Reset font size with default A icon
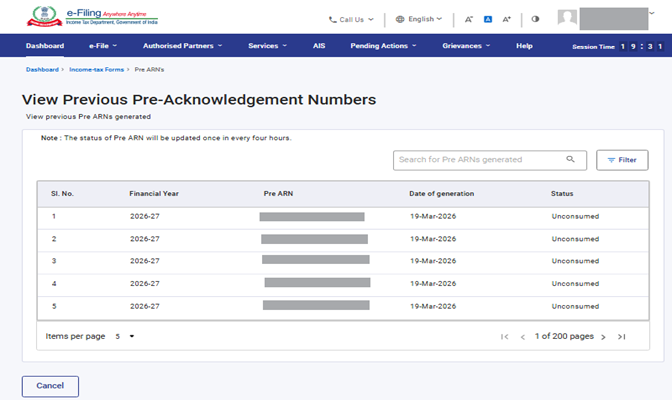This screenshot has height=400, width=672. 488,18
